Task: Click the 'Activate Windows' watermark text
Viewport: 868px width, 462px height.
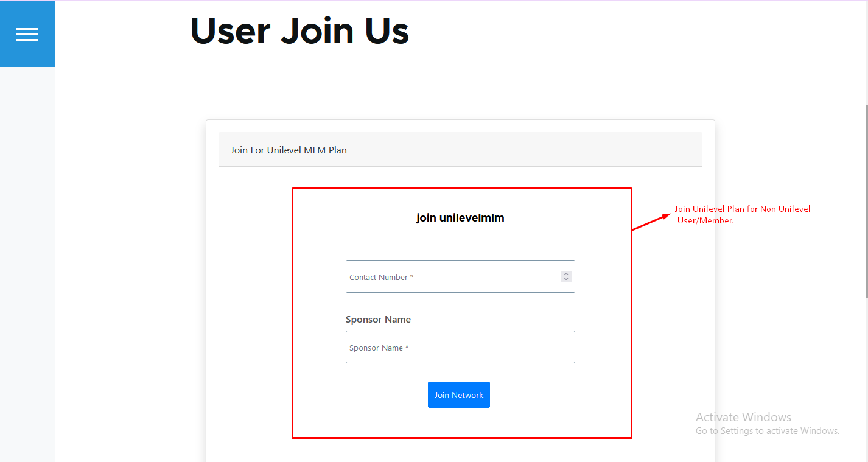Action: (743, 417)
